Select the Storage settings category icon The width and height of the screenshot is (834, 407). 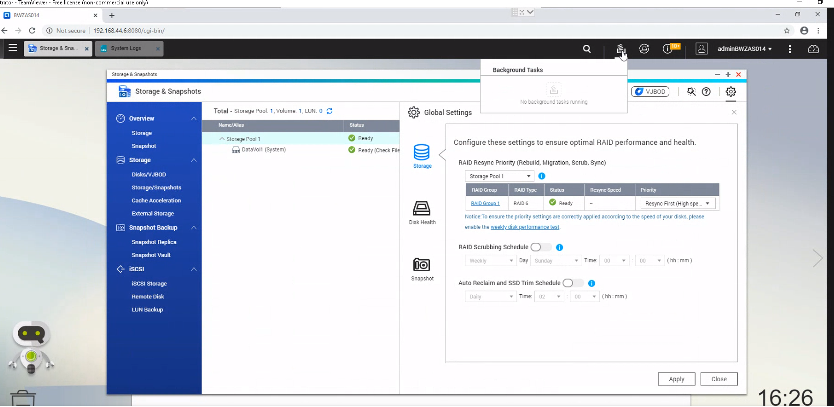click(x=422, y=156)
